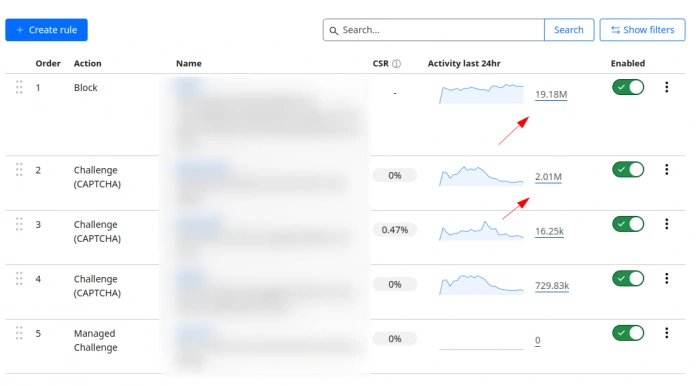The width and height of the screenshot is (700, 386).
Task: Expand the Show filters panel
Action: [x=642, y=30]
